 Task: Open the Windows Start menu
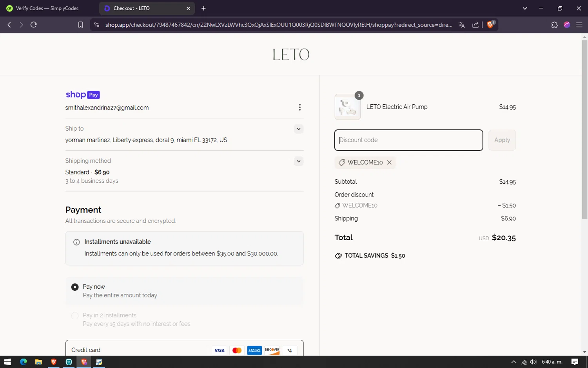7,362
